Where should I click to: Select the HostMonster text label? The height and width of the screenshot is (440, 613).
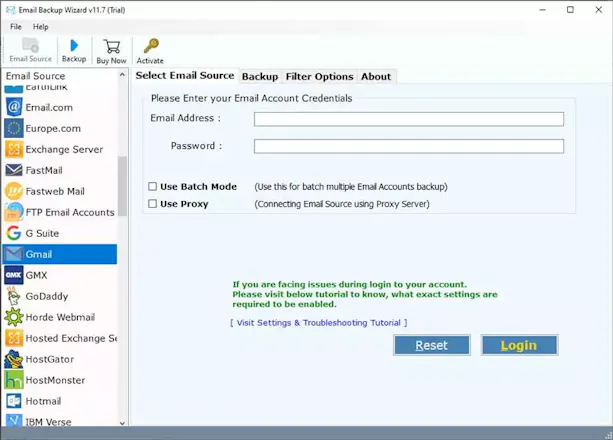(x=55, y=380)
